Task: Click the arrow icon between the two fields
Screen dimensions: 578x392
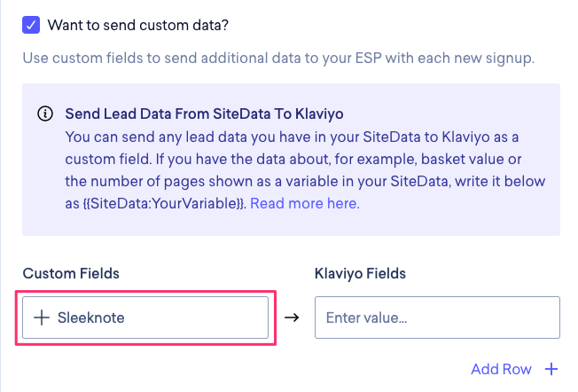Action: tap(292, 318)
